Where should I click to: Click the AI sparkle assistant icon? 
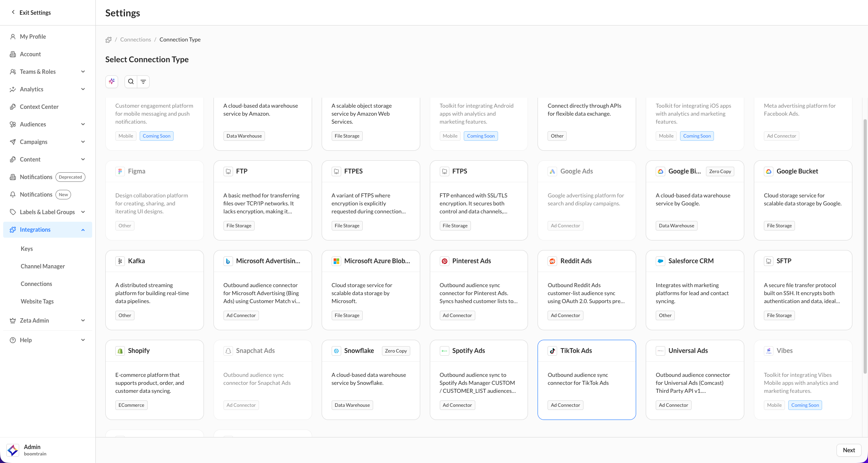[x=112, y=81]
